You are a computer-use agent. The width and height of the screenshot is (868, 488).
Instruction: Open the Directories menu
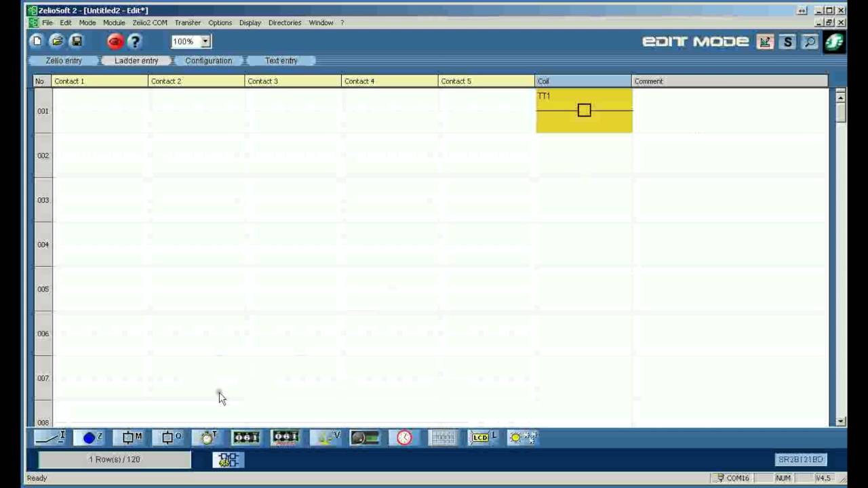285,22
